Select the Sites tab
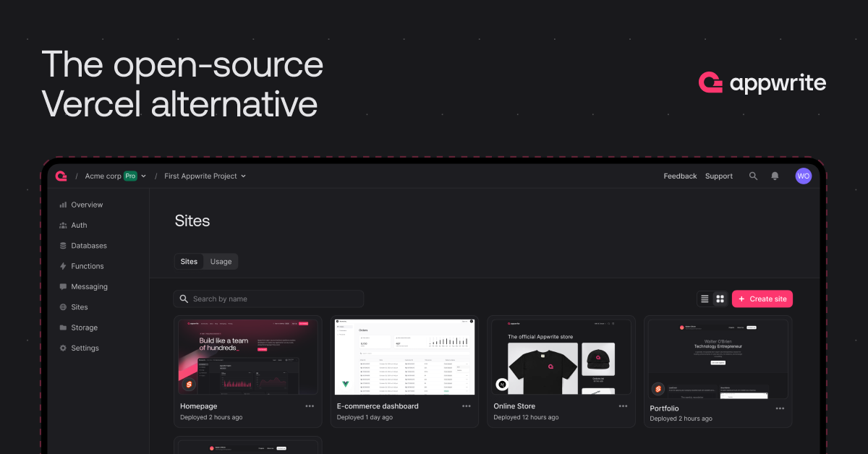This screenshot has height=454, width=868. pos(189,261)
